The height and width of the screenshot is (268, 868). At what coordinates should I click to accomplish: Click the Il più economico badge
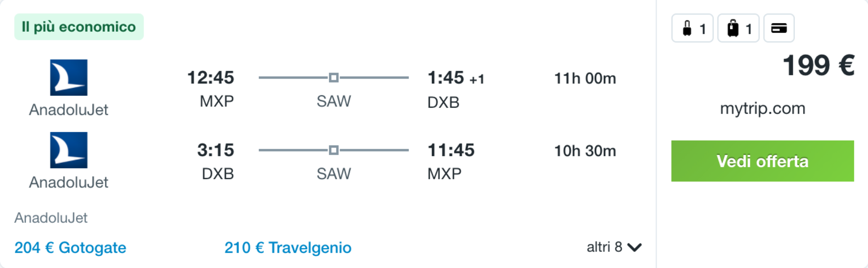(79, 27)
